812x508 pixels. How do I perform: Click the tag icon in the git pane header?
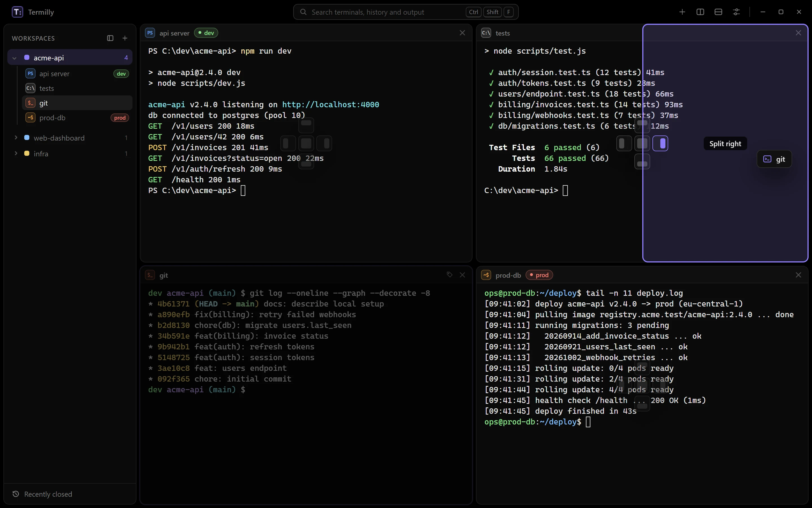click(x=450, y=275)
